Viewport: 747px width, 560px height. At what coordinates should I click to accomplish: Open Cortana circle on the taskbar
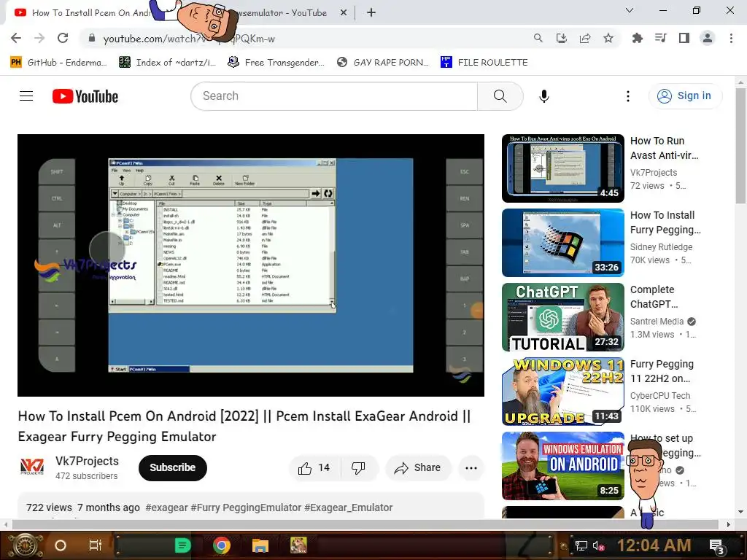click(61, 545)
